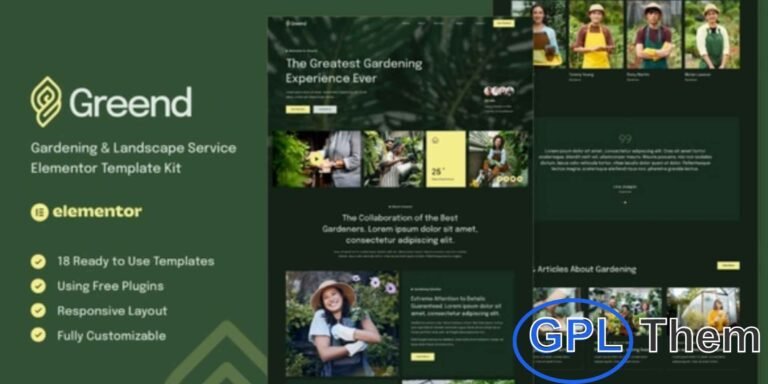Click Extreme Attention to Details heading
The height and width of the screenshot is (384, 768).
(455, 305)
